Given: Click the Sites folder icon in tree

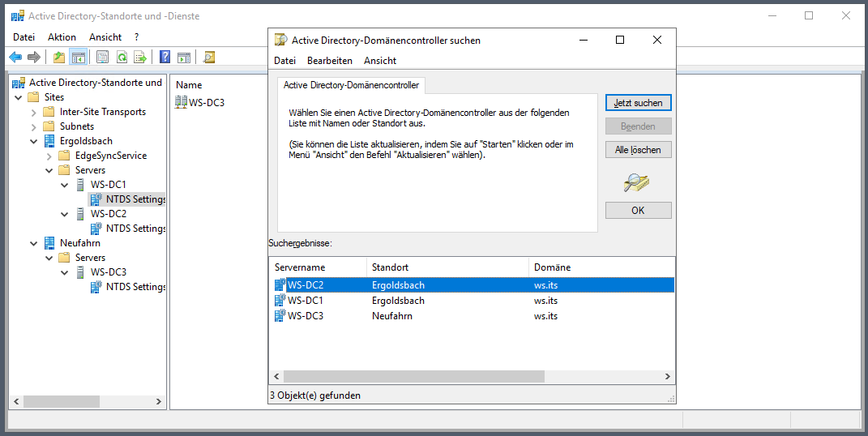Looking at the screenshot, I should click(x=34, y=96).
